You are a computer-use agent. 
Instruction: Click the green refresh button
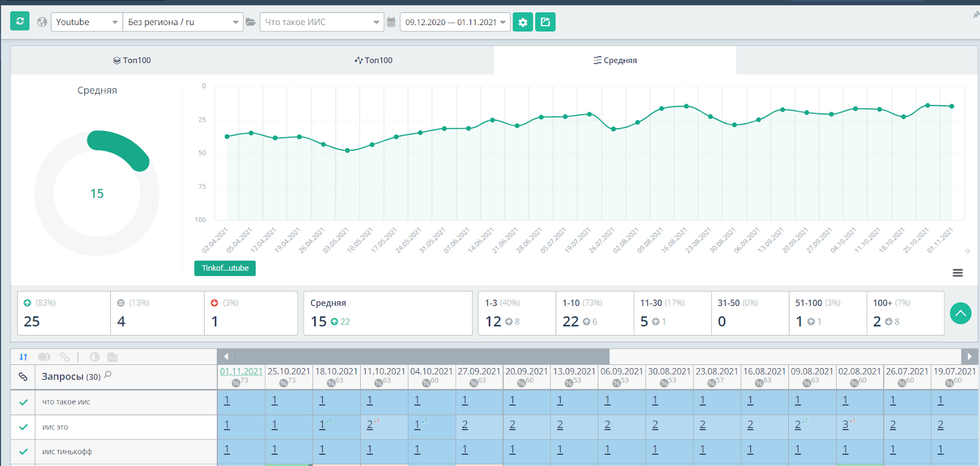[x=20, y=21]
